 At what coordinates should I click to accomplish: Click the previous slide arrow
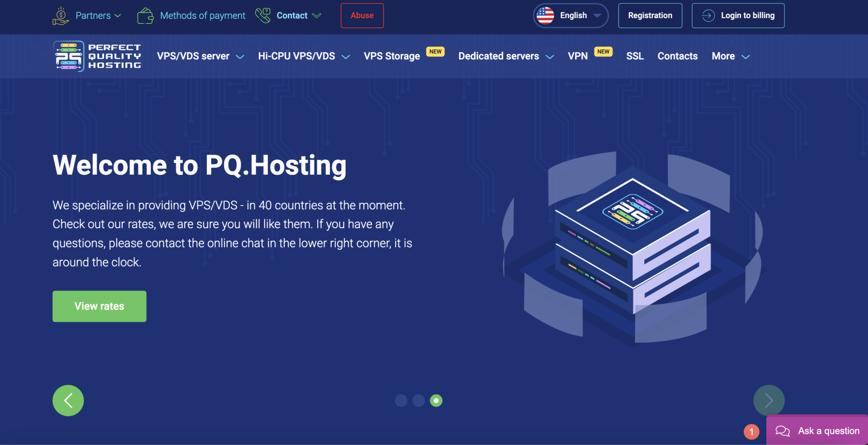tap(68, 400)
